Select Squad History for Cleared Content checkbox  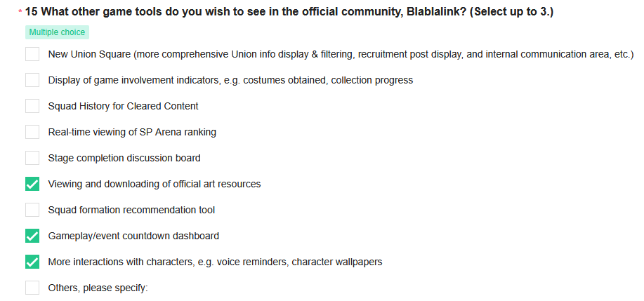[x=32, y=106]
